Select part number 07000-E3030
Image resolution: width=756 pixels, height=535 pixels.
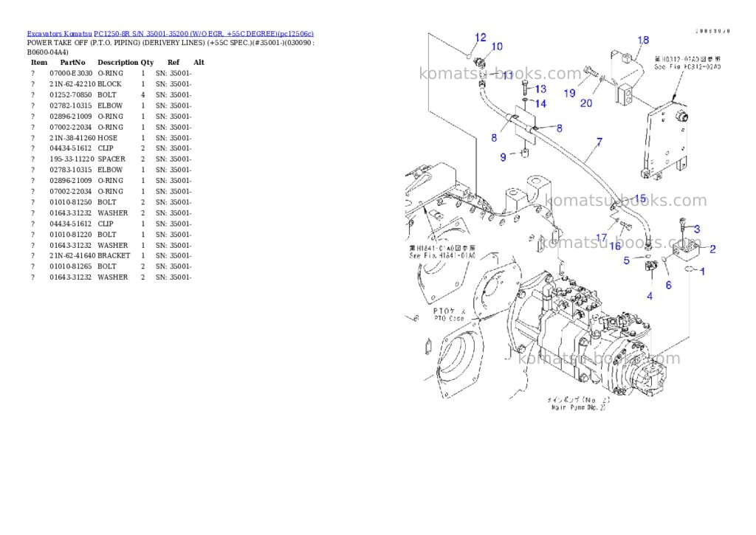(x=71, y=73)
